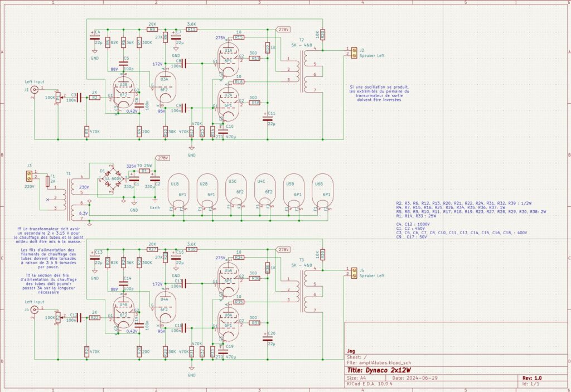This screenshot has height=392, width=571.
Task: Select resistor R18 beside tube U2A
Action: (255, 103)
